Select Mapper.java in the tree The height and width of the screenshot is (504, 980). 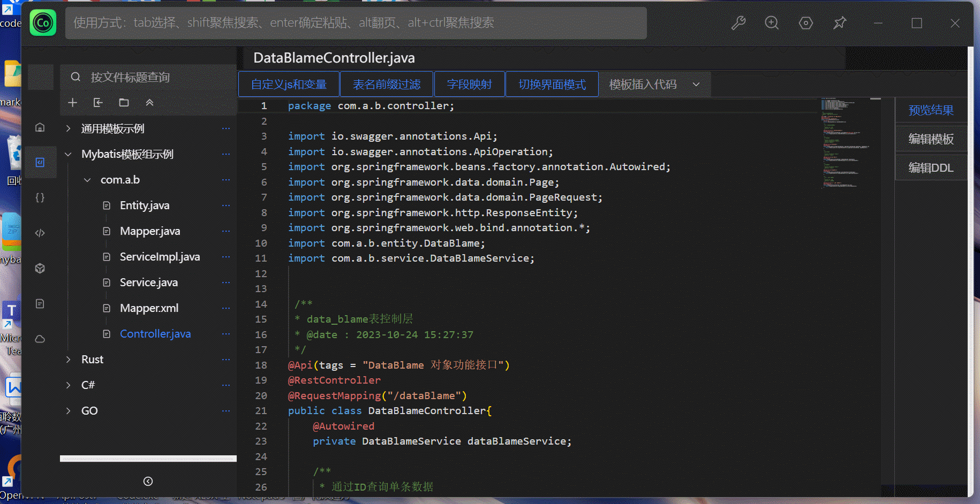pos(150,231)
